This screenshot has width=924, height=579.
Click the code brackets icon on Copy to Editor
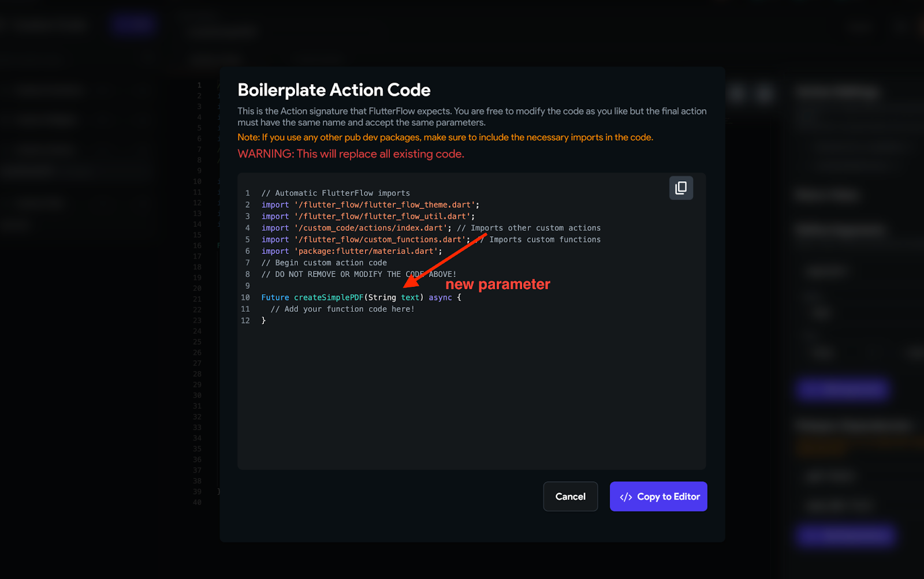tap(625, 497)
